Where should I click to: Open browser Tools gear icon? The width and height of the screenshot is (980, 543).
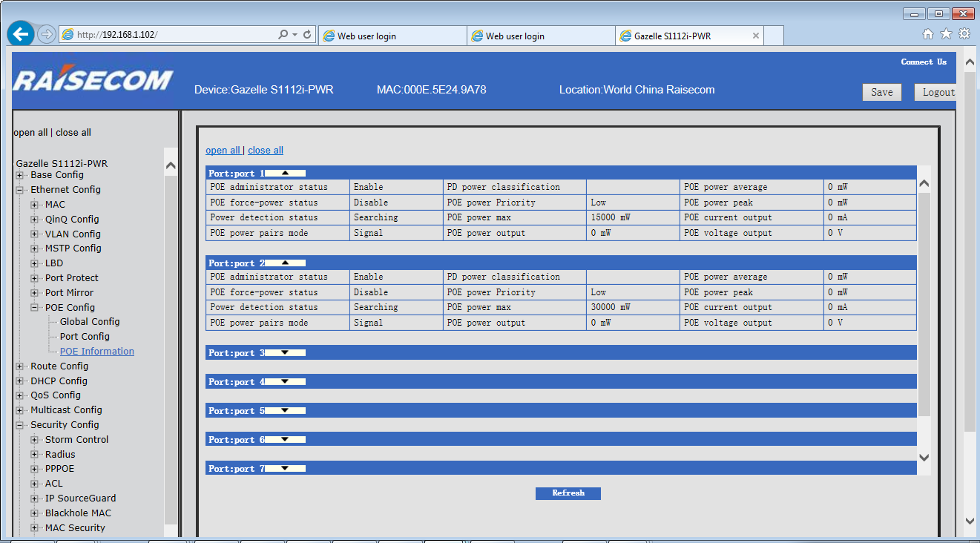tap(964, 34)
